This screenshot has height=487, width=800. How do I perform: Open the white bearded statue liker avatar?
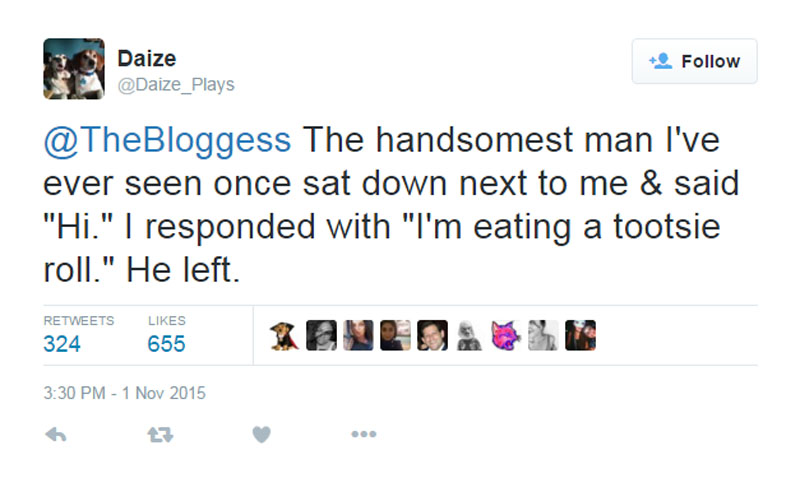click(x=469, y=336)
